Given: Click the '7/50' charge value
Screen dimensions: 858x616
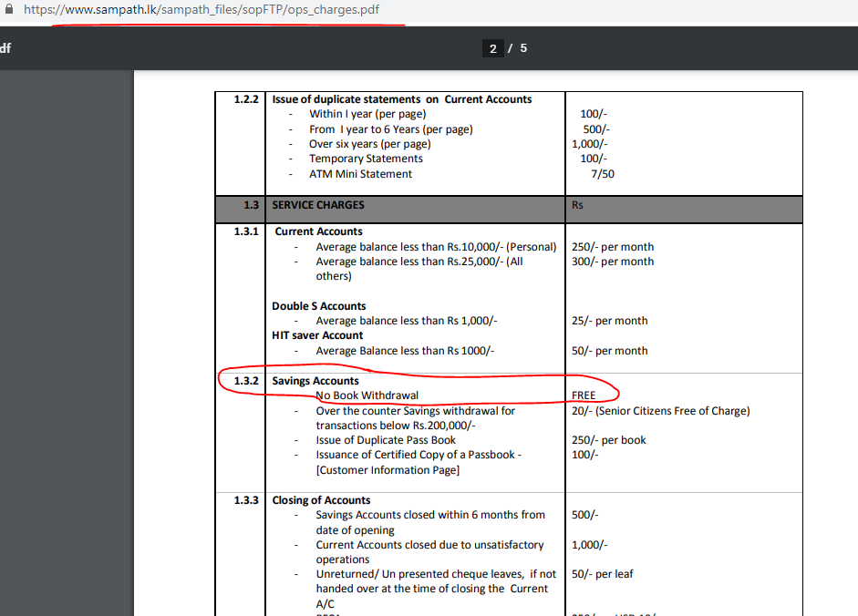Looking at the screenshot, I should [603, 174].
